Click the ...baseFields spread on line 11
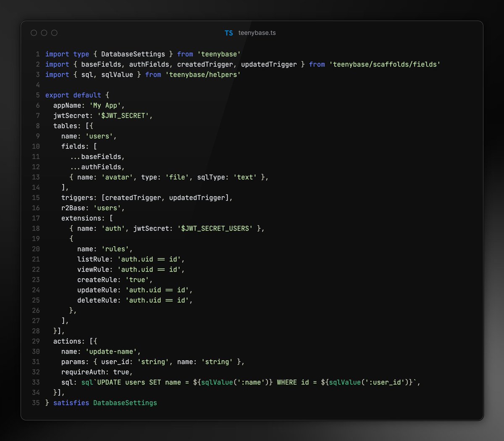 point(95,156)
